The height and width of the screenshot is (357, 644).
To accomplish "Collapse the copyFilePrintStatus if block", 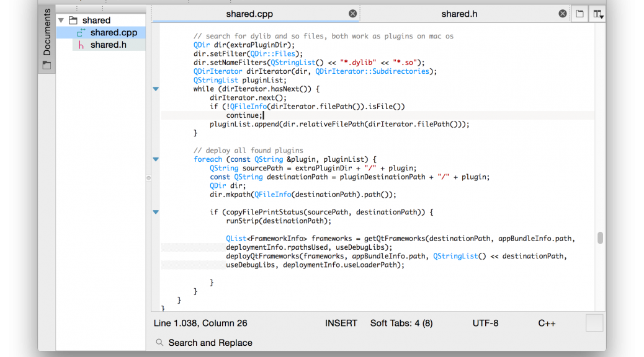I will [x=156, y=212].
